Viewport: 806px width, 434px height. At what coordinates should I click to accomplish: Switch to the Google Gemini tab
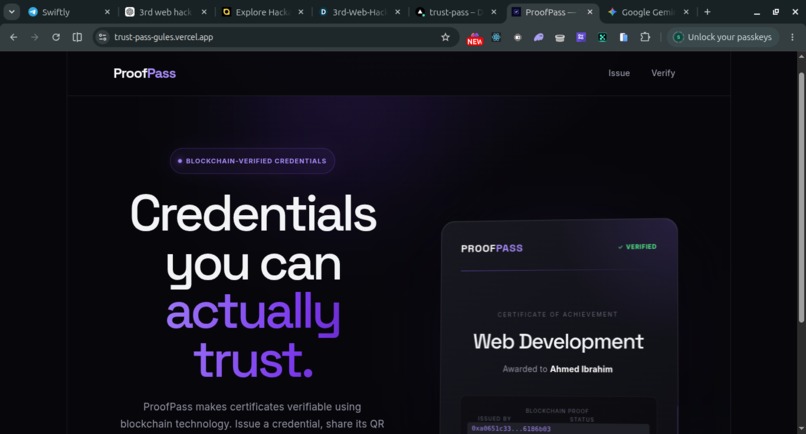[648, 12]
